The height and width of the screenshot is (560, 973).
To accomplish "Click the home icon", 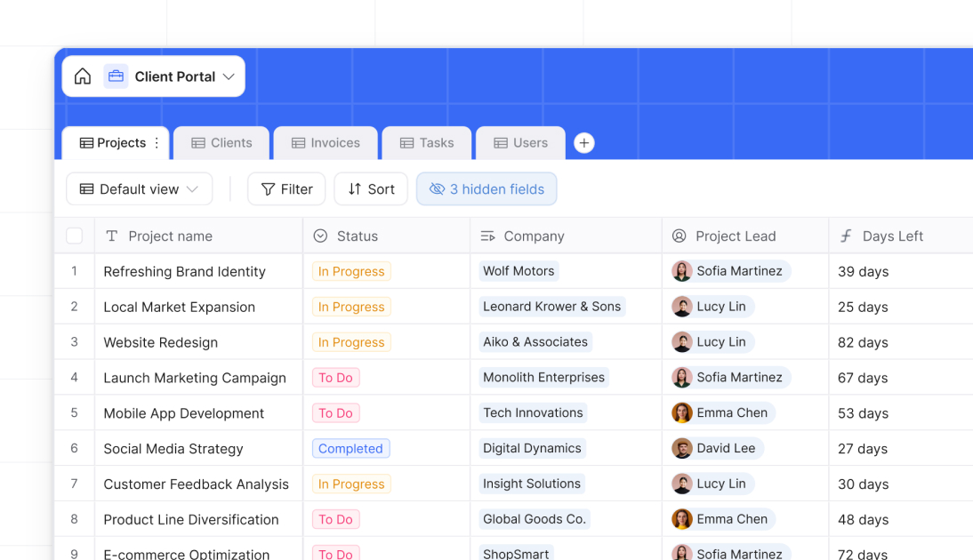I will pyautogui.click(x=83, y=76).
